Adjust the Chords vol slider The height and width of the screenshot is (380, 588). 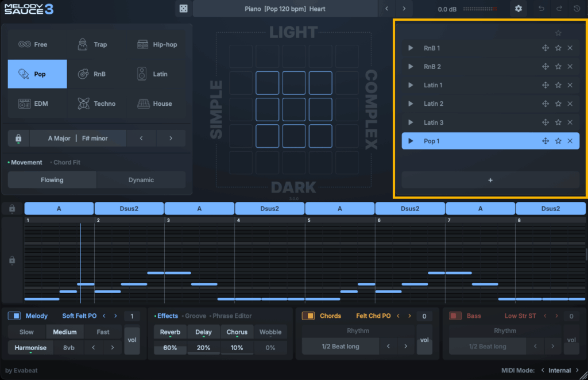point(424,340)
